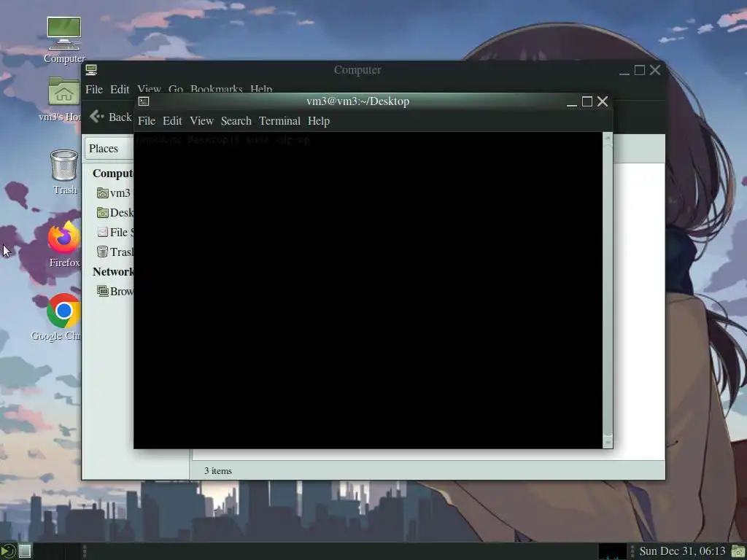Viewport: 747px width, 560px height.
Task: Maximize the terminal window
Action: (x=587, y=101)
